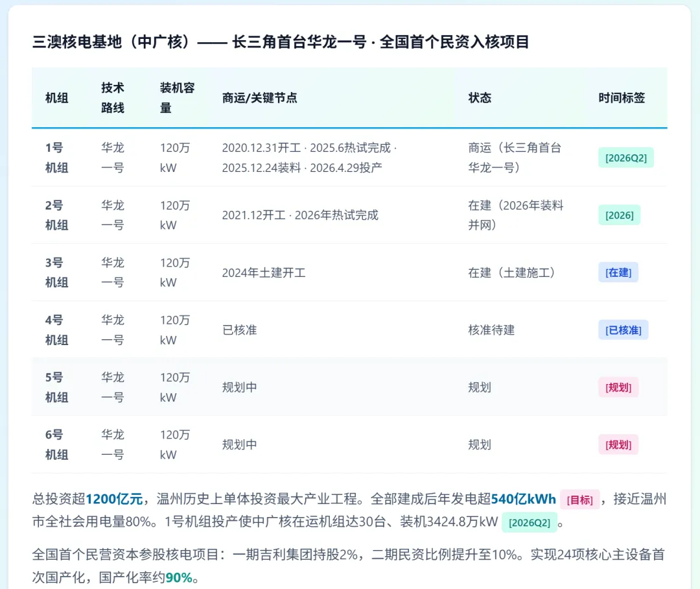The image size is (700, 589).
Task: Click the [已核准] tag in 4号机组 row
Action: tap(624, 330)
